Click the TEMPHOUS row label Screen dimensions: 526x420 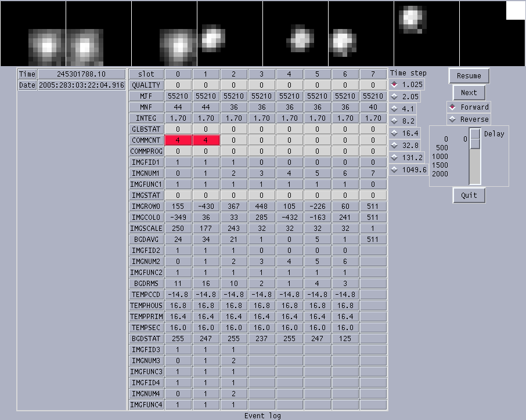pos(146,306)
